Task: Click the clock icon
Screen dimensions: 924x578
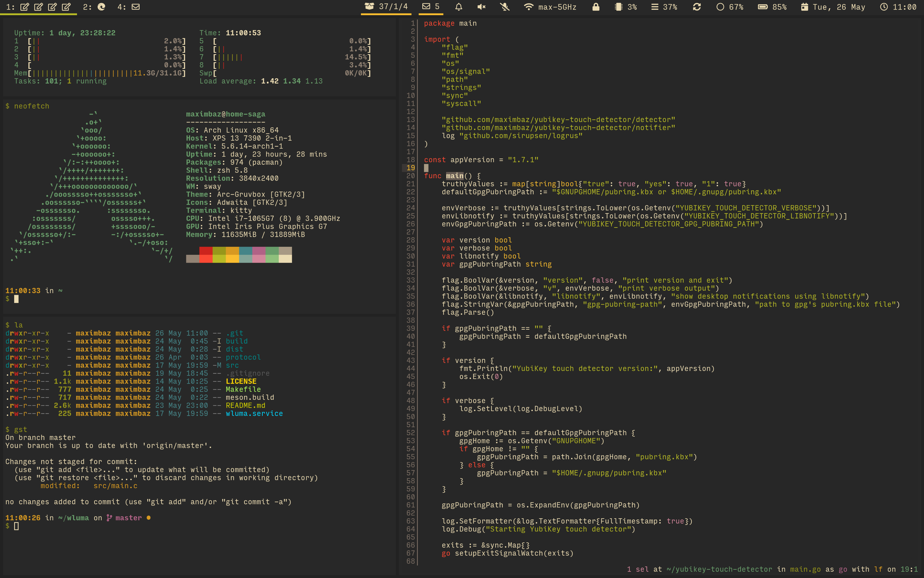Action: pyautogui.click(x=884, y=7)
